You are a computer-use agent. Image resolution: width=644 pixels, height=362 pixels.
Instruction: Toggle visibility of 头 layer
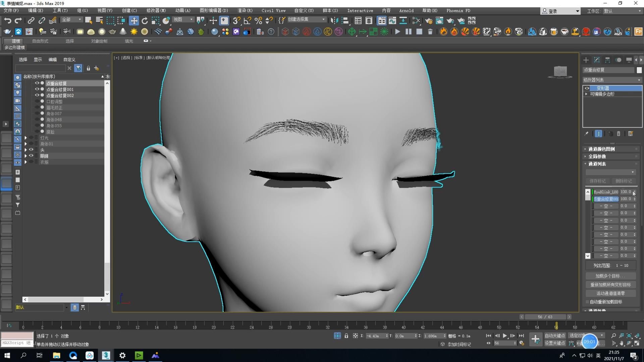click(31, 150)
